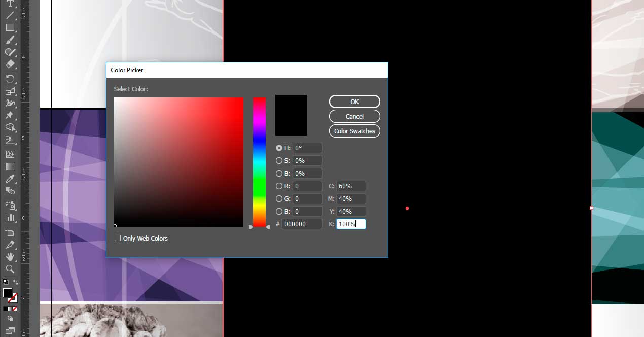644x337 pixels.
Task: Select the Hand tool
Action: pyautogui.click(x=10, y=257)
